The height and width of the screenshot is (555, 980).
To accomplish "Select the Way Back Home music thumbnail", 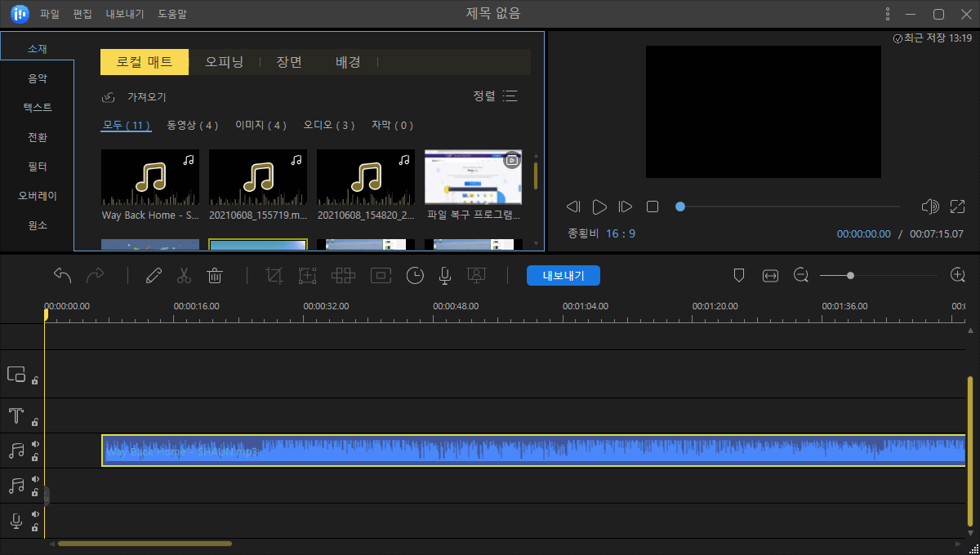I will point(150,177).
